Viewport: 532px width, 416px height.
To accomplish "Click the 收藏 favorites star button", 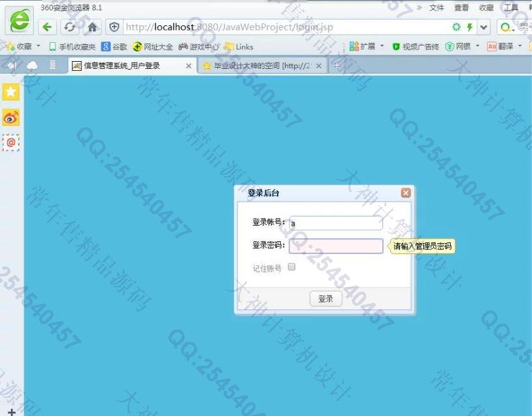I will pyautogui.click(x=19, y=46).
